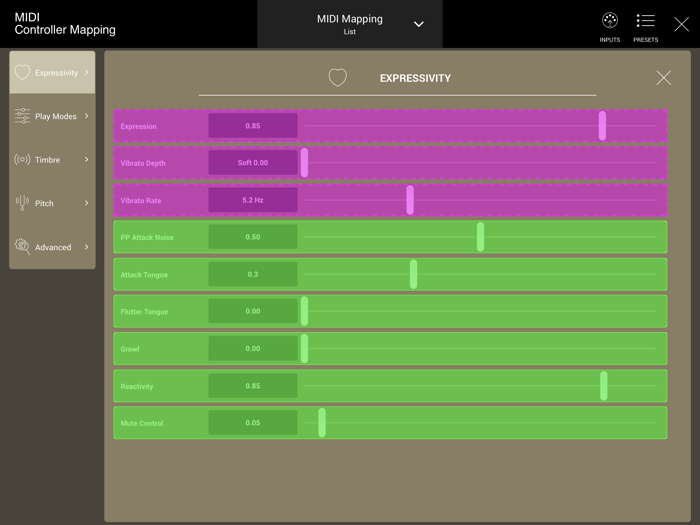
Task: Close the Expressivity panel
Action: (x=663, y=78)
